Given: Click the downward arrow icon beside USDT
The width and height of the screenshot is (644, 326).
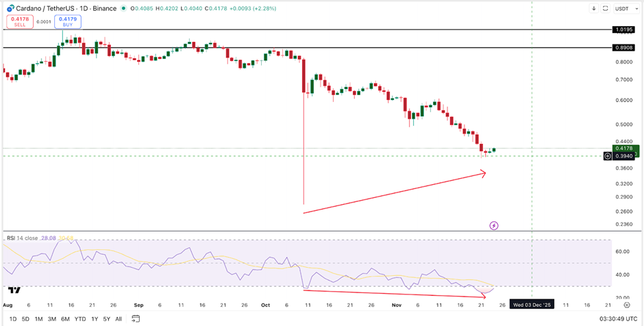Looking at the screenshot, I should (594, 8).
